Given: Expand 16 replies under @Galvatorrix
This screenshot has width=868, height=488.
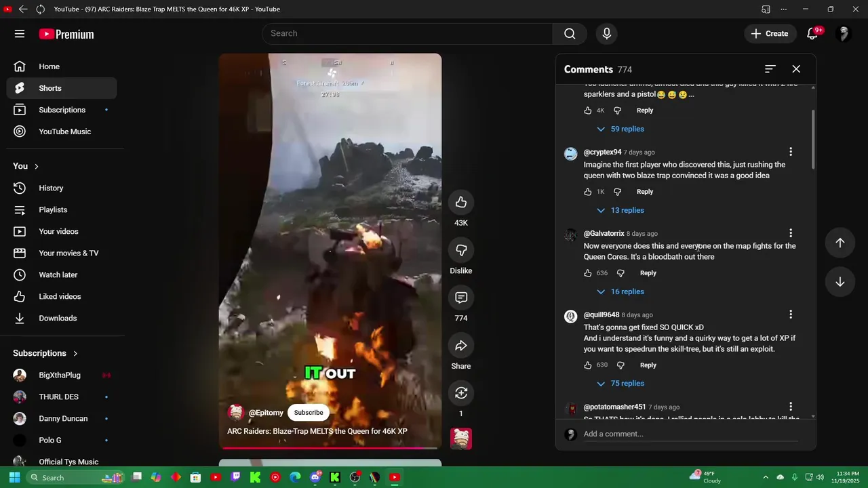Looking at the screenshot, I should click(x=620, y=291).
